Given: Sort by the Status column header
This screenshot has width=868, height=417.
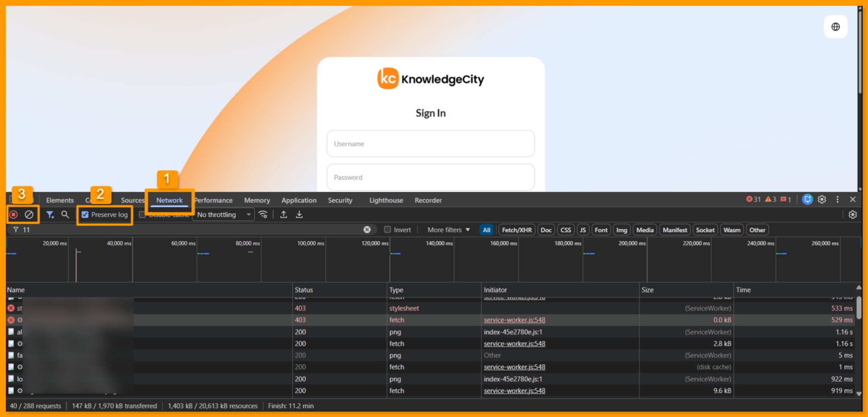Looking at the screenshot, I should point(340,290).
